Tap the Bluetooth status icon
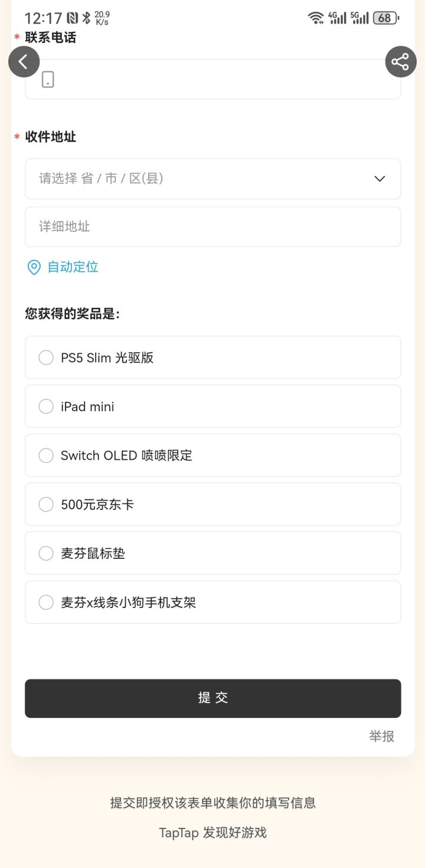 [x=86, y=18]
